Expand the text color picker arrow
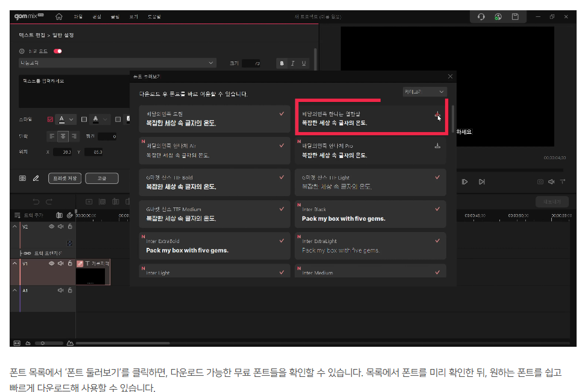The height and width of the screenshot is (392, 579). [71, 119]
